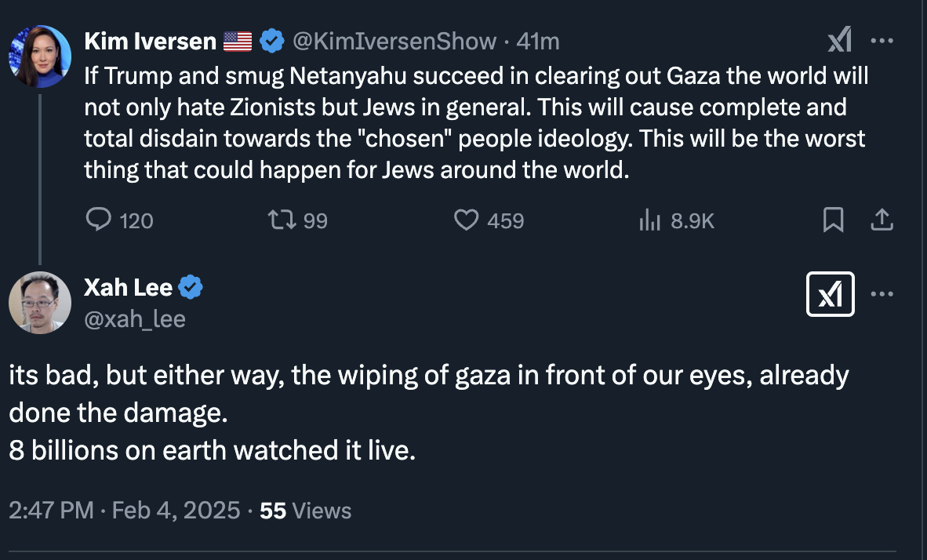Open more options menu on Xah Lee's post
The image size is (927, 560).
click(882, 294)
